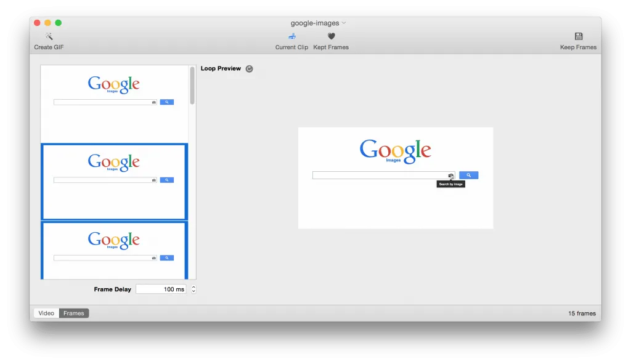
Task: Click the green zoom window button
Action: [59, 23]
